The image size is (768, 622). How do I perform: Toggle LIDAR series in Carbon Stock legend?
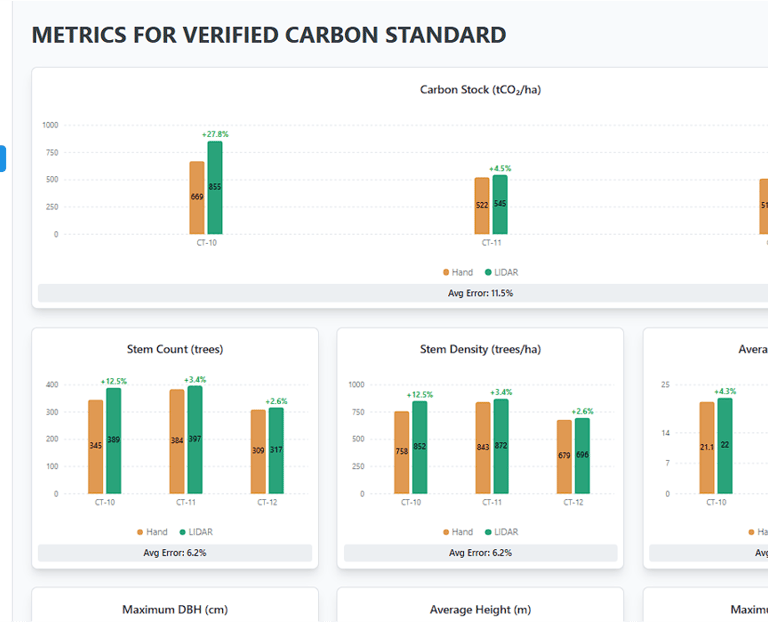click(501, 272)
